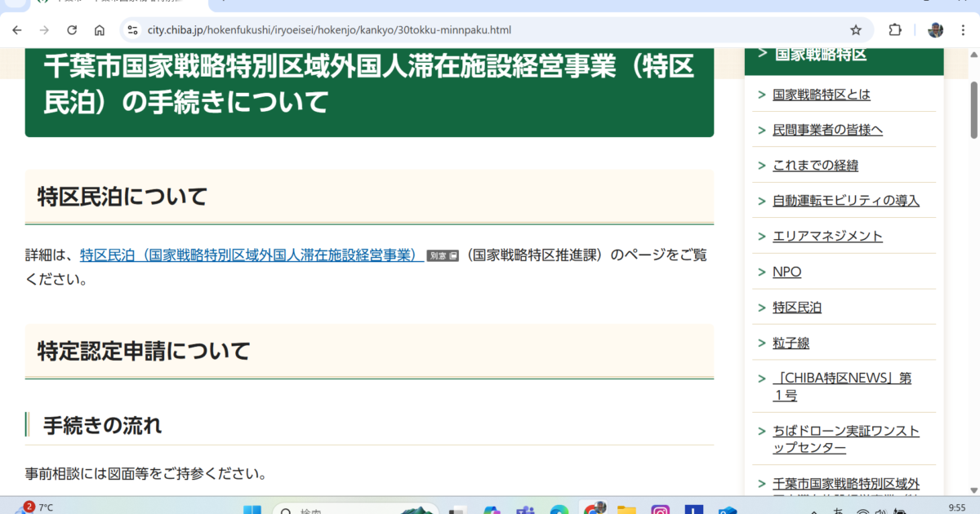Open これまでの経緯 sidebar link
The image size is (980, 514).
point(815,166)
